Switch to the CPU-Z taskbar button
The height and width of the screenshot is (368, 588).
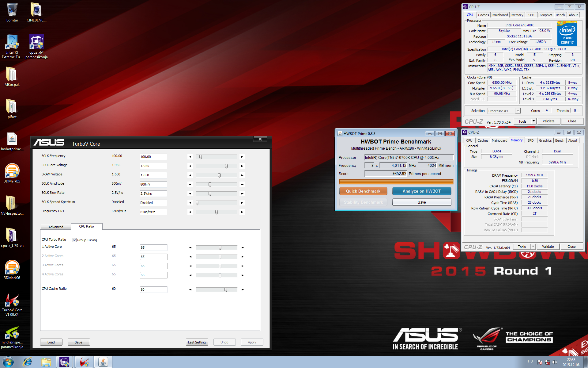[65, 362]
